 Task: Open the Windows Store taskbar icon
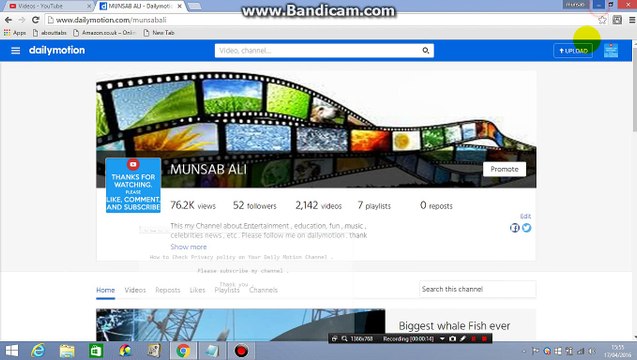[x=96, y=351]
